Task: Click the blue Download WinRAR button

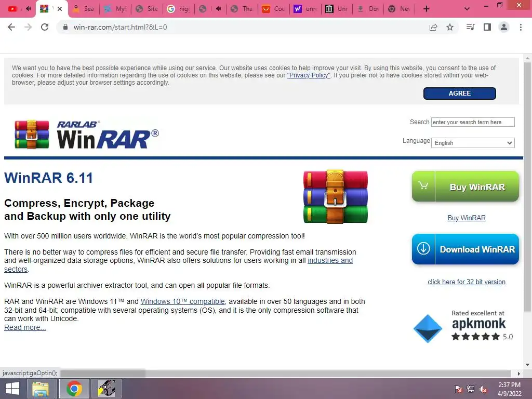Action: point(465,249)
